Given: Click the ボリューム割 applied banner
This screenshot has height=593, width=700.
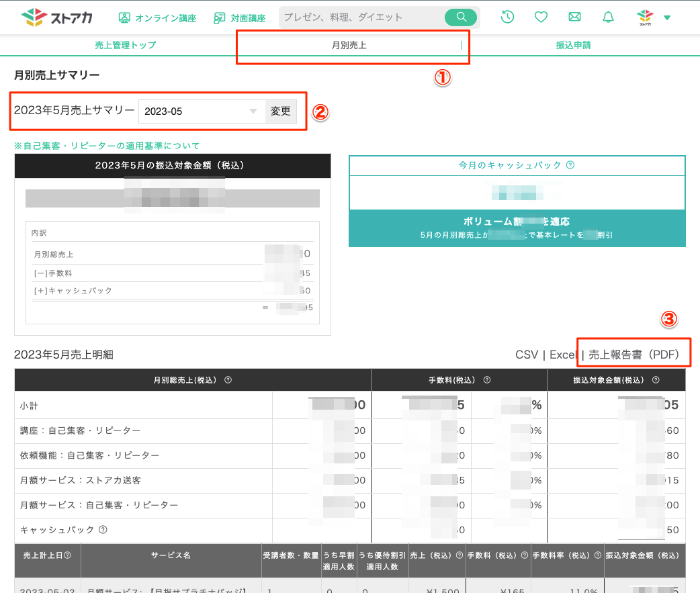Looking at the screenshot, I should point(517,228).
